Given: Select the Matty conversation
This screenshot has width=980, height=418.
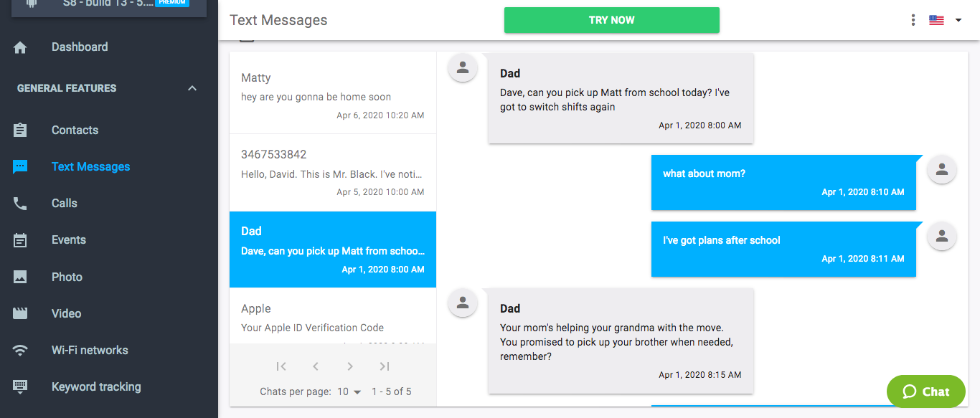Looking at the screenshot, I should [x=333, y=96].
